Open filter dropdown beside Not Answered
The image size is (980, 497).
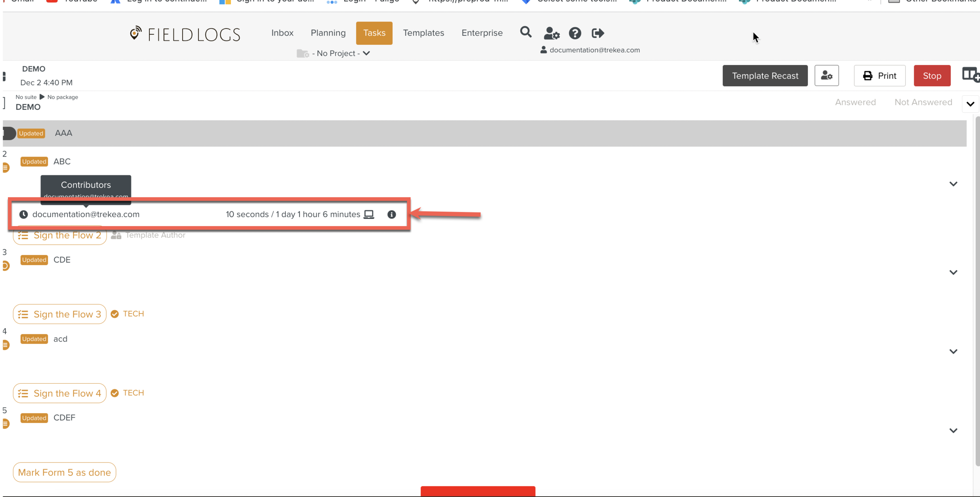click(x=970, y=104)
